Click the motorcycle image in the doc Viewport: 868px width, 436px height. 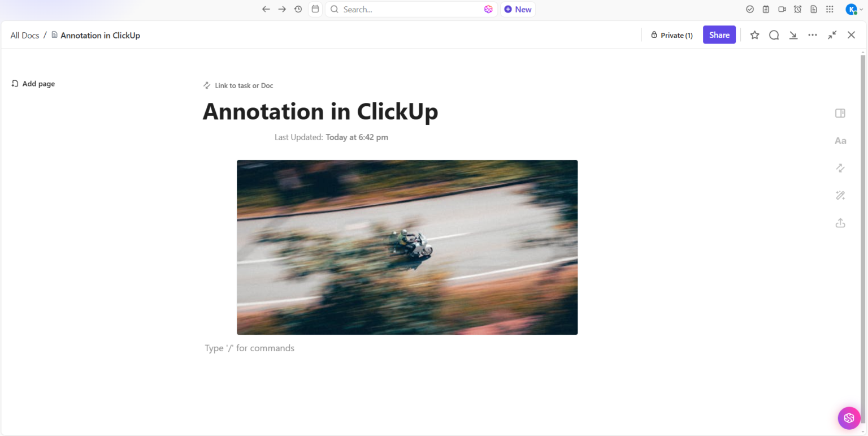[x=407, y=247]
